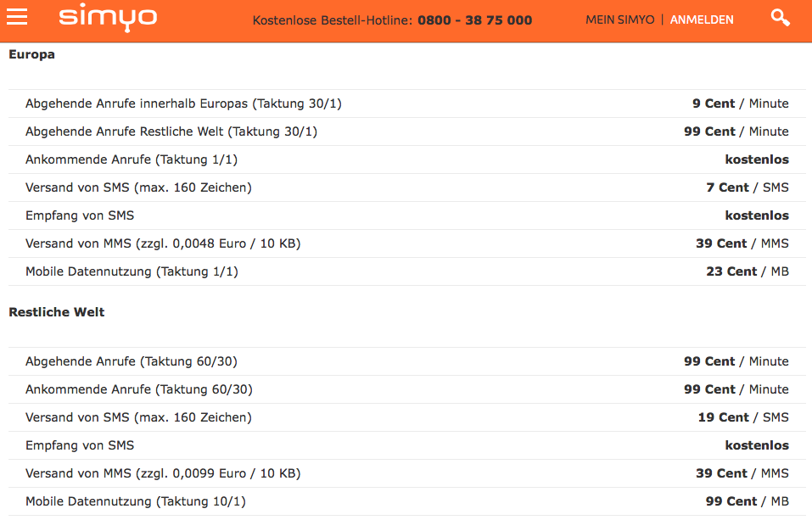Click the 23 Cent / MB price
Image resolution: width=812 pixels, height=520 pixels.
point(747,271)
